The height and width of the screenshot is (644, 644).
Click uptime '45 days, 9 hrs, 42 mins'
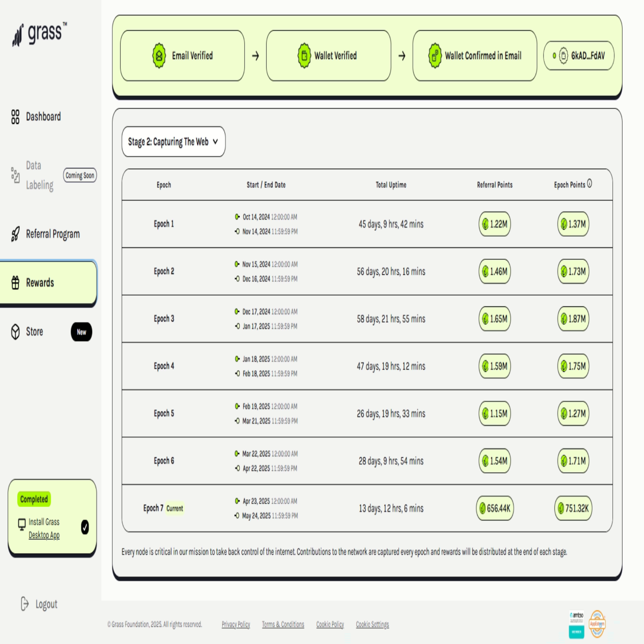pos(391,224)
